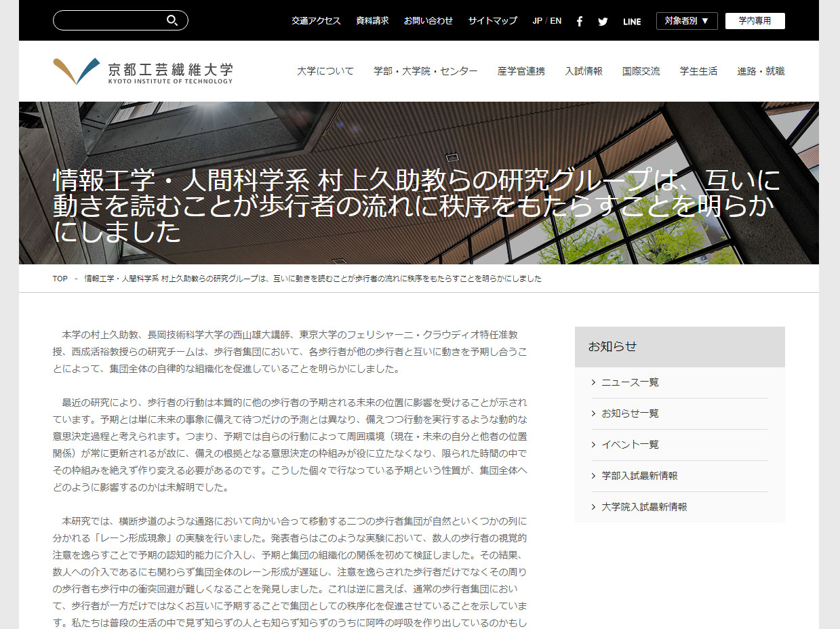The width and height of the screenshot is (840, 629).
Task: Click the chevron beside 大学院入試最新情報
Action: 594,505
